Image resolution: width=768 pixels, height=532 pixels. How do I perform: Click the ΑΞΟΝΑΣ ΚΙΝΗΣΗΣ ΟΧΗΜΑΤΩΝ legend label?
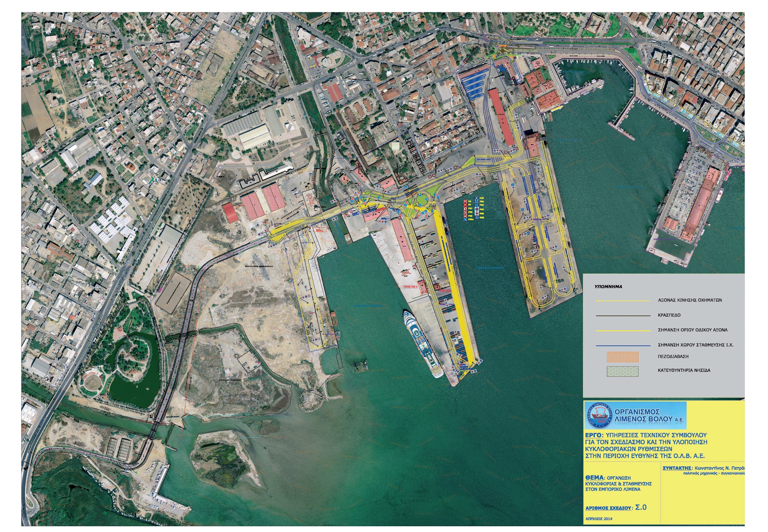690,300
